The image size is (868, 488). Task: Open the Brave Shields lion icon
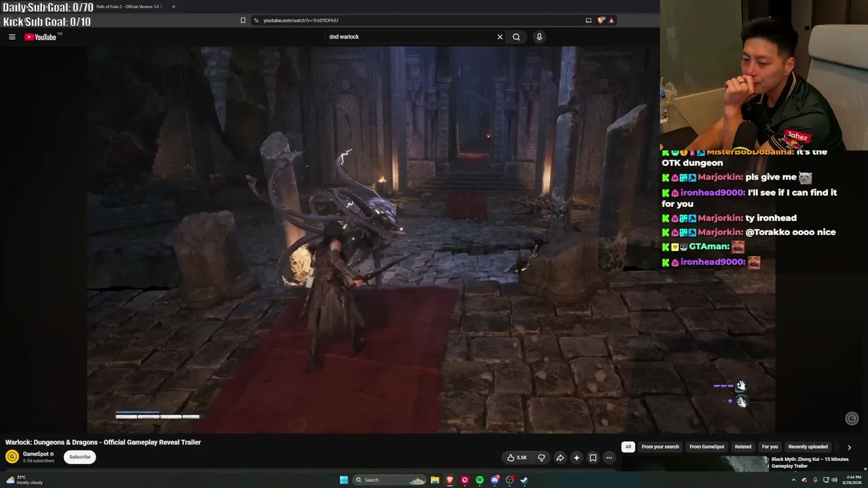pos(601,20)
